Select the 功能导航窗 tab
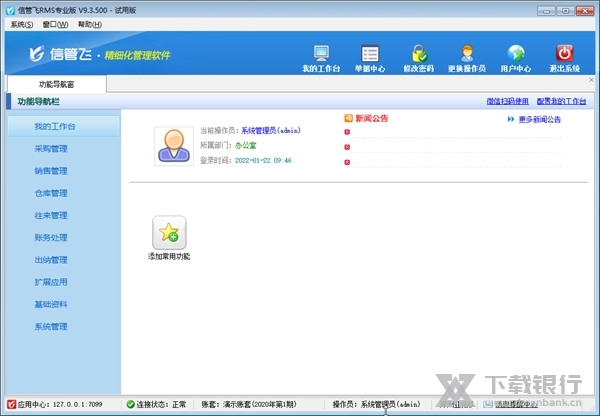This screenshot has height=416, width=600. click(57, 84)
